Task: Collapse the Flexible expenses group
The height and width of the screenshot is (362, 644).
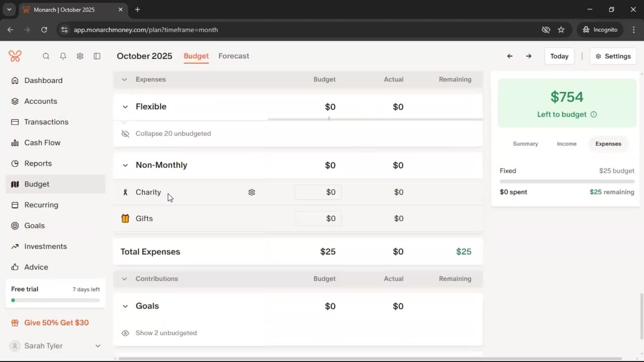Action: tap(125, 107)
